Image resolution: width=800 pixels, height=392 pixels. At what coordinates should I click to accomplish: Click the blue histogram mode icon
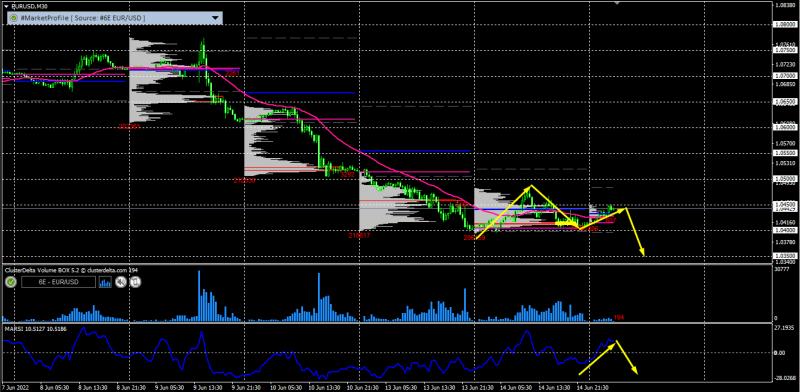pyautogui.click(x=105, y=282)
